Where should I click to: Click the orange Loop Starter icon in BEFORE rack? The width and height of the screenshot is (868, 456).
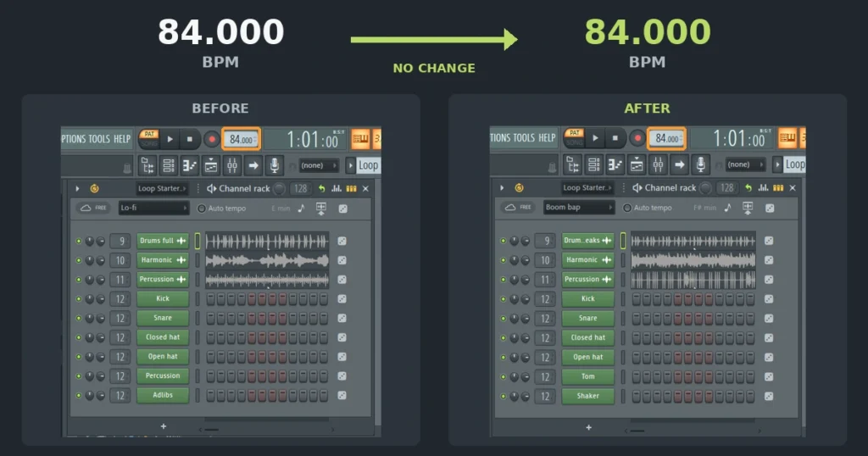click(95, 189)
